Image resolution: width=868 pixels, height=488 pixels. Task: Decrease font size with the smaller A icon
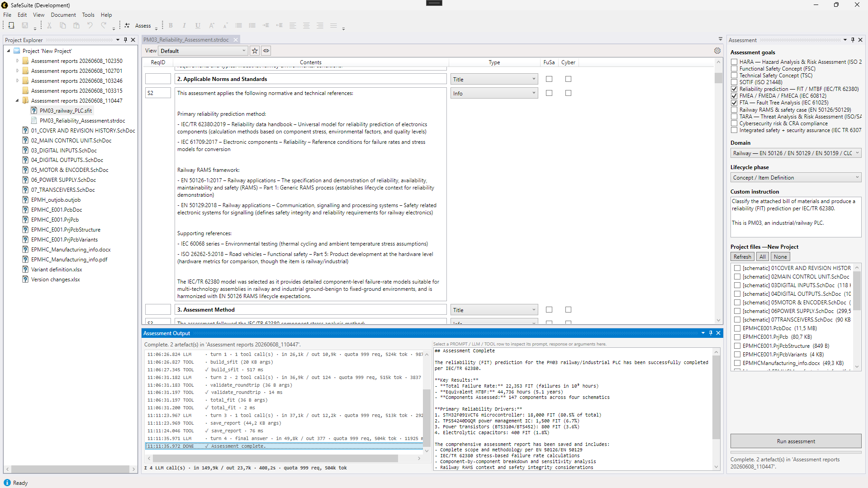point(225,26)
